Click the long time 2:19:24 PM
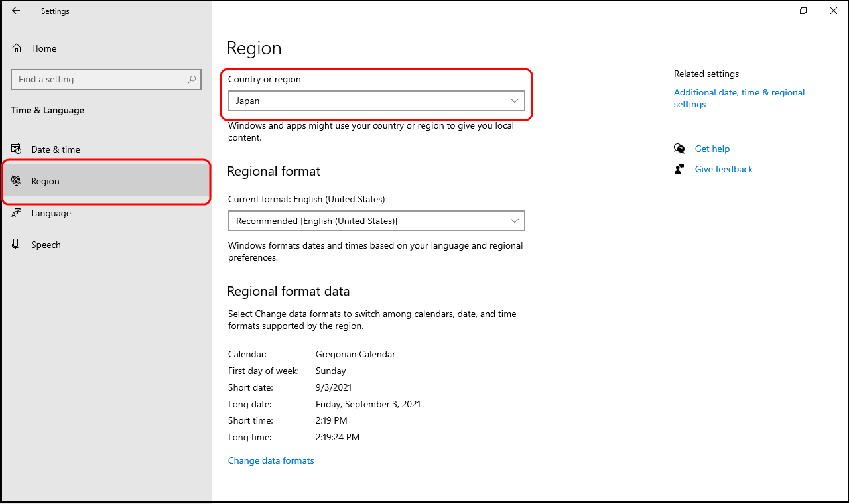This screenshot has height=504, width=849. [338, 437]
